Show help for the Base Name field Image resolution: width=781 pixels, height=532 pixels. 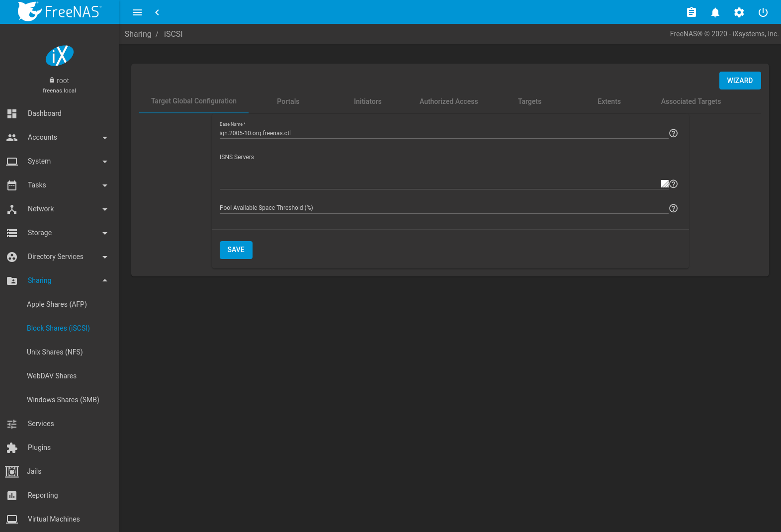coord(673,133)
